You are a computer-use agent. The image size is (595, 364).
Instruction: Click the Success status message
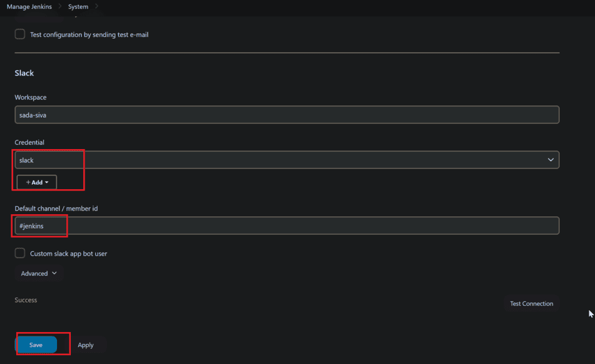click(x=26, y=300)
